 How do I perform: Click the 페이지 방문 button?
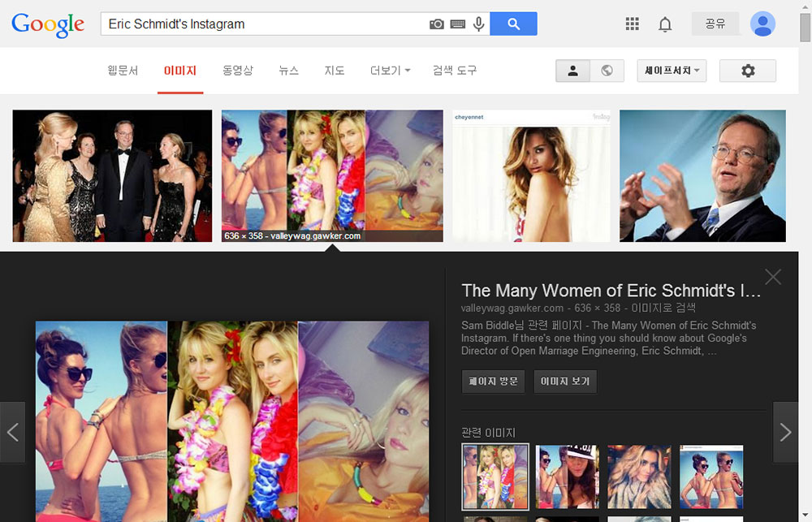coord(493,381)
